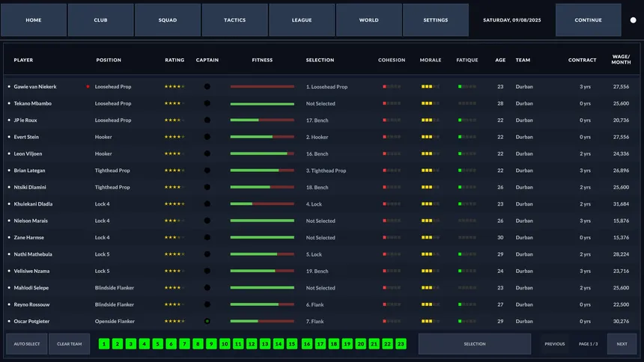Screen dimensions: 644x362
Task: Go to the League tab
Action: 302,20
